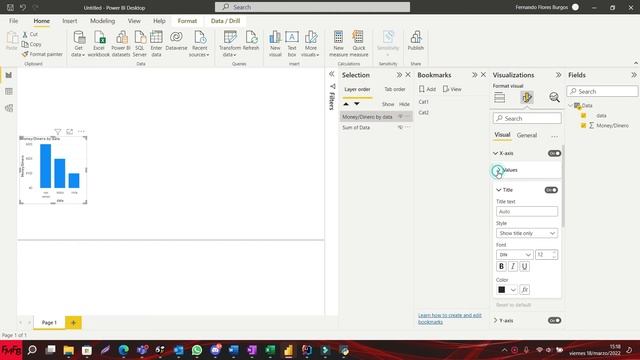Import an Excel workbook
Viewport: 640px width, 360px height.
(x=99, y=44)
